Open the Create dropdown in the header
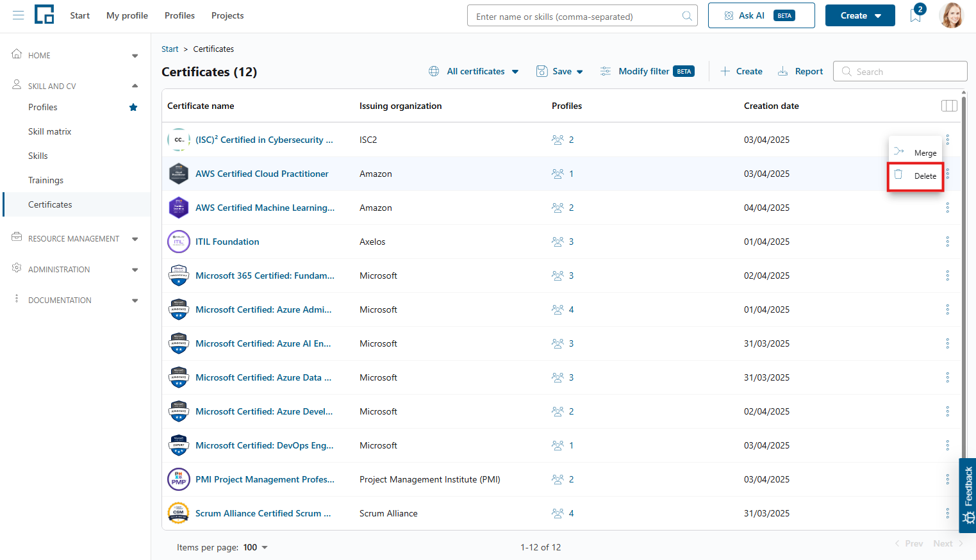Image resolution: width=976 pixels, height=560 pixels. (860, 15)
